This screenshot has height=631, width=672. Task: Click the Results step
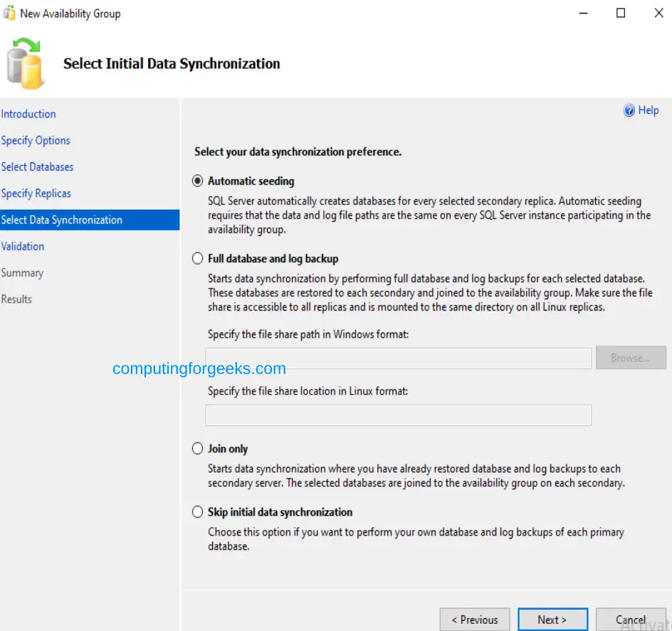tap(16, 299)
